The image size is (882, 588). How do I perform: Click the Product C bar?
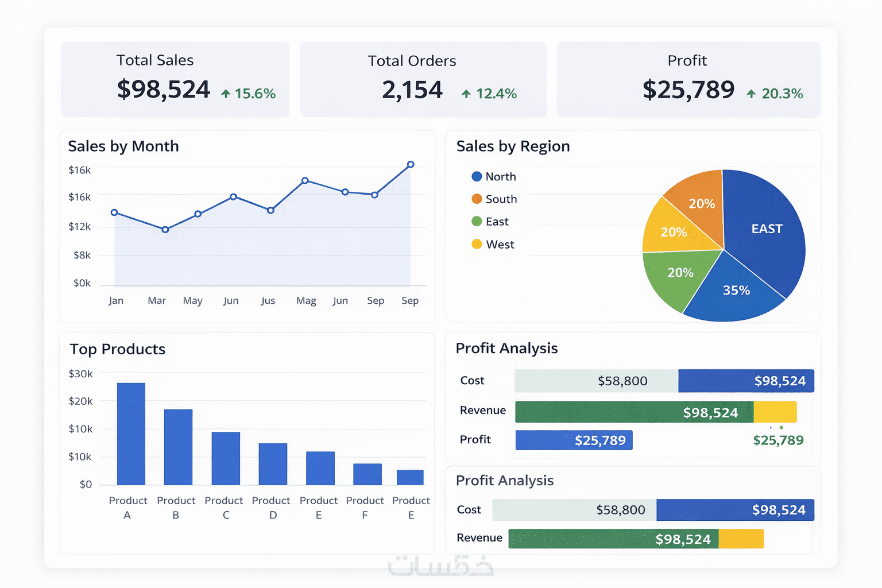coord(226,458)
